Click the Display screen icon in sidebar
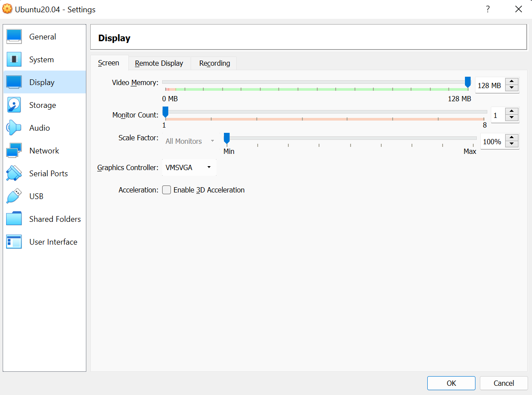The image size is (532, 395). coord(14,82)
